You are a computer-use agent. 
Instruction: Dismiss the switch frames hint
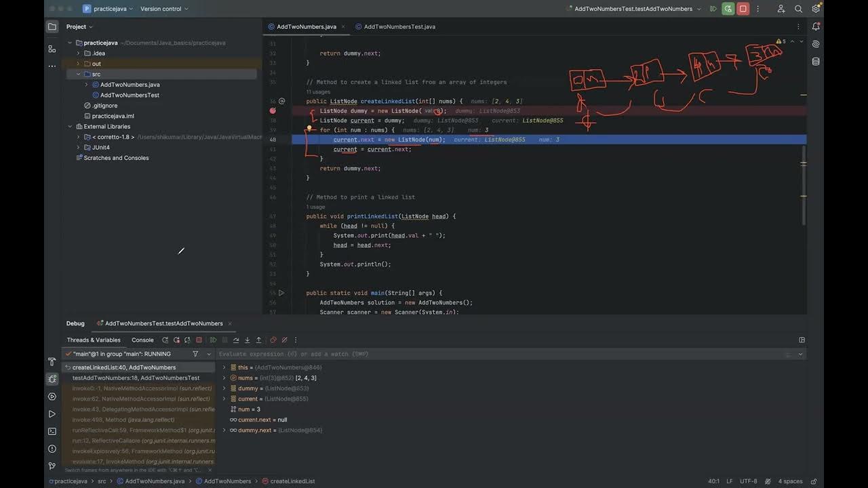210,470
